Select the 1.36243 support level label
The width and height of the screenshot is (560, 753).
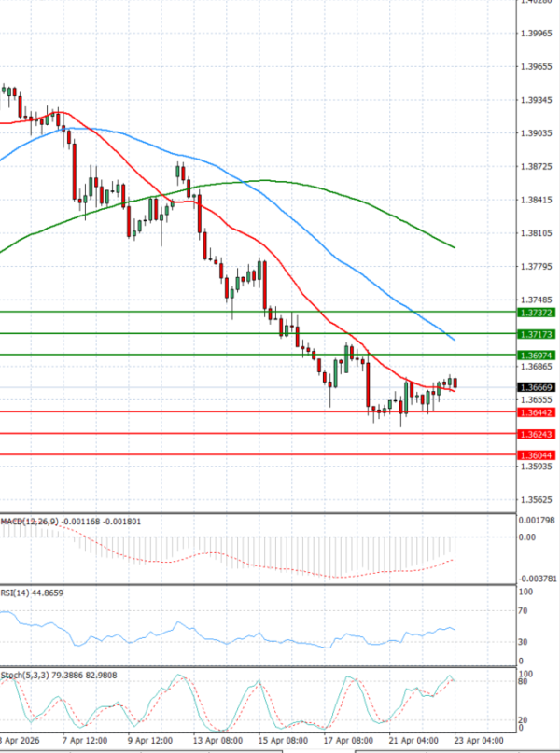click(x=537, y=435)
